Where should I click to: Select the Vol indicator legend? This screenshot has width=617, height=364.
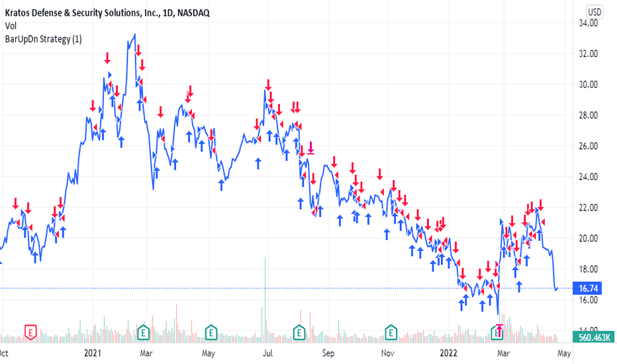click(x=11, y=26)
